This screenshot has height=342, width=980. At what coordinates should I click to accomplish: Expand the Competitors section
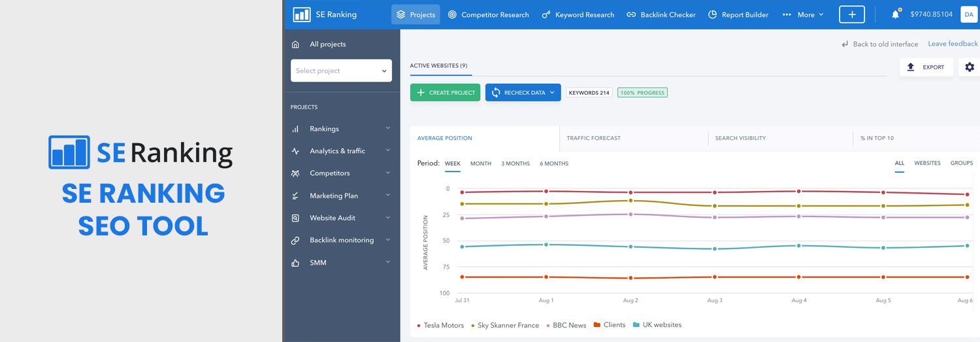click(x=388, y=173)
